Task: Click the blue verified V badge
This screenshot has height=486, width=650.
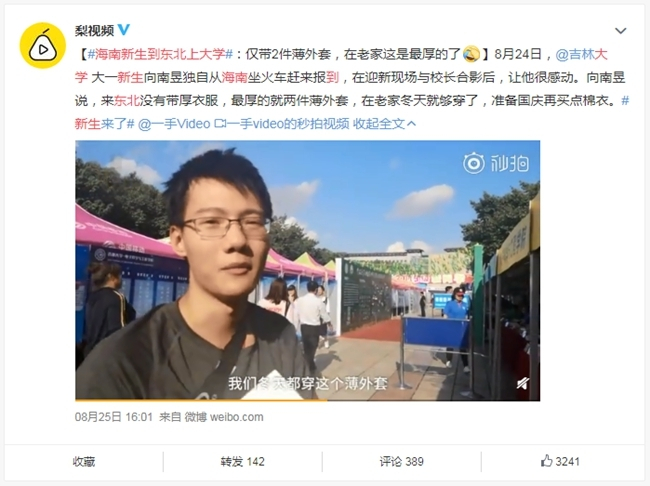Action: point(124,30)
